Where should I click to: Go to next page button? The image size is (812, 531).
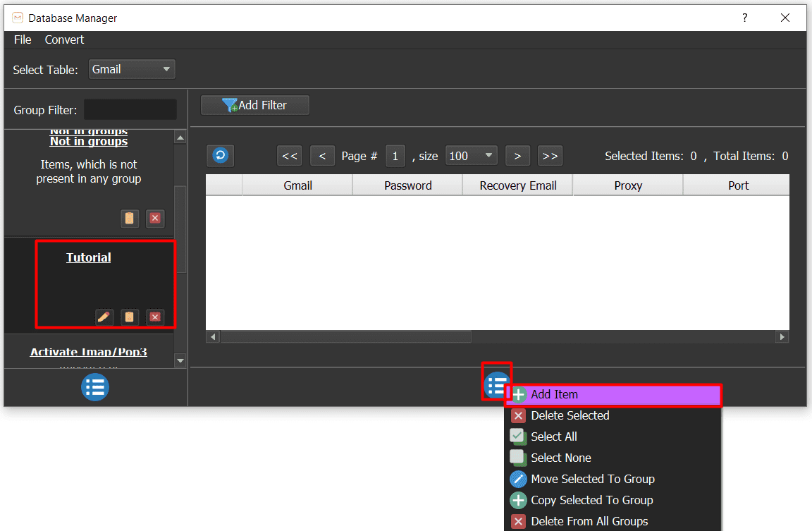coord(517,156)
